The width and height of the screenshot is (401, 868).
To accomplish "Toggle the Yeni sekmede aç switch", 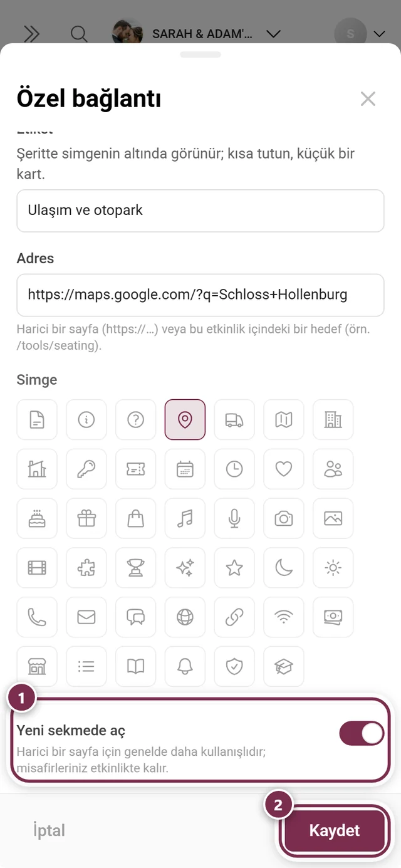I will (362, 733).
